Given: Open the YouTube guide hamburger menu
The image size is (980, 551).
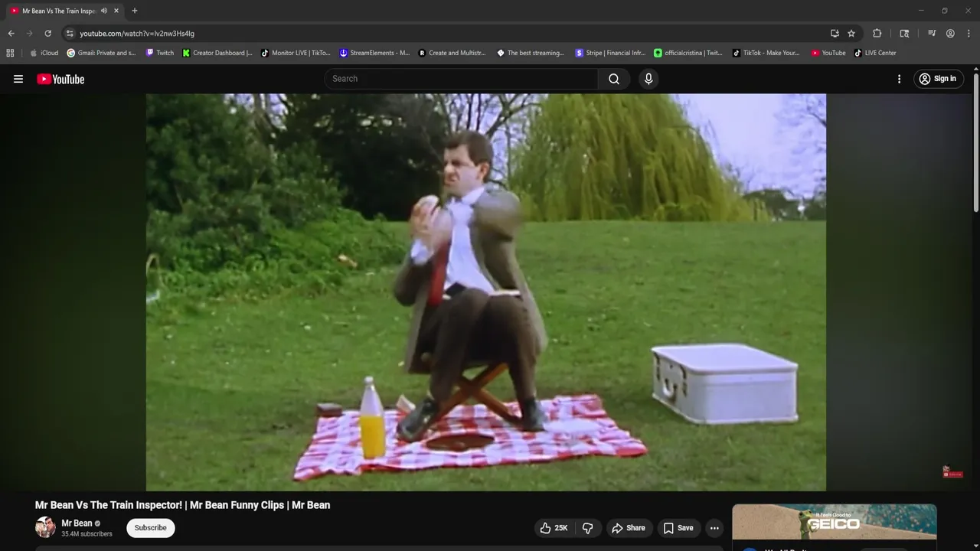Looking at the screenshot, I should coord(18,79).
